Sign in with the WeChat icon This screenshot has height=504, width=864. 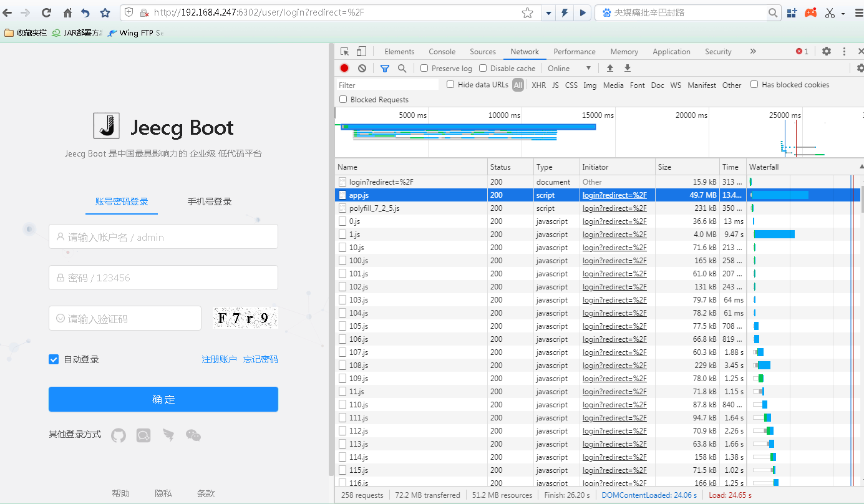[193, 435]
